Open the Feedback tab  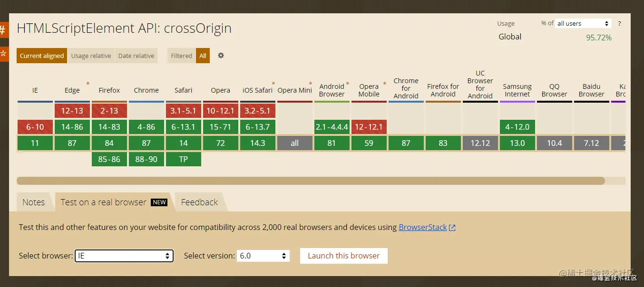(199, 202)
